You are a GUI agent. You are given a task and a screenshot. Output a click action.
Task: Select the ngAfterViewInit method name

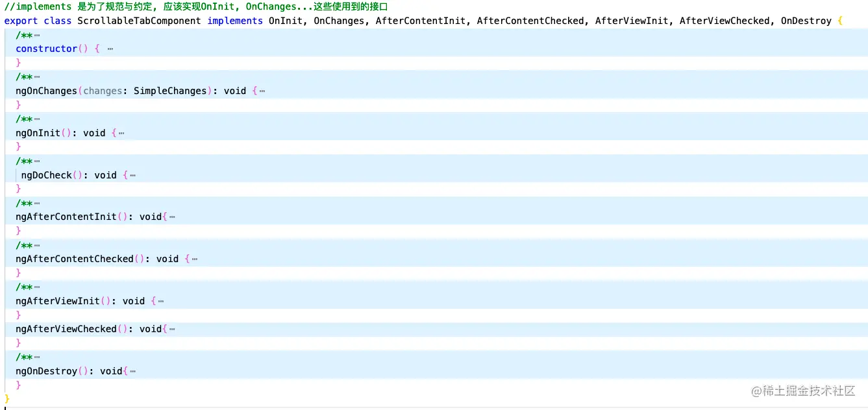58,301
